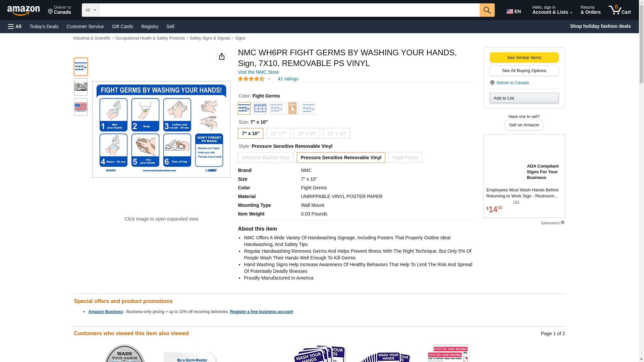Click the sponsored ad info icon
The width and height of the screenshot is (644, 362).
click(562, 223)
